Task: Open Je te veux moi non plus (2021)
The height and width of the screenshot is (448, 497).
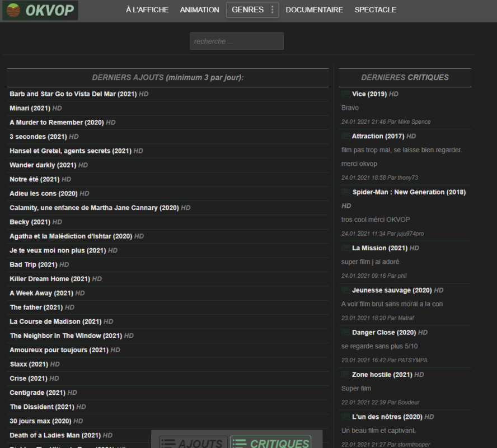Action: pos(58,250)
